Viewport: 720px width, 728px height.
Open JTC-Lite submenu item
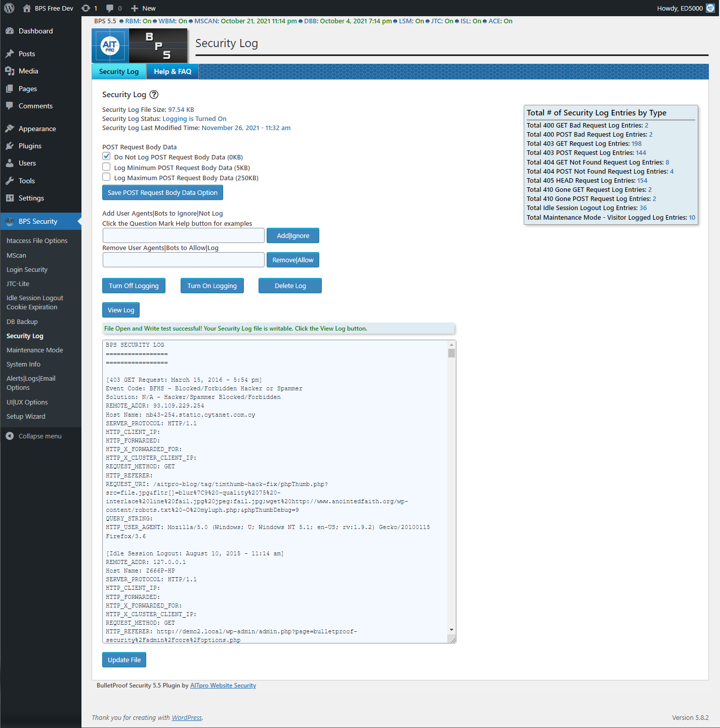pyautogui.click(x=18, y=284)
